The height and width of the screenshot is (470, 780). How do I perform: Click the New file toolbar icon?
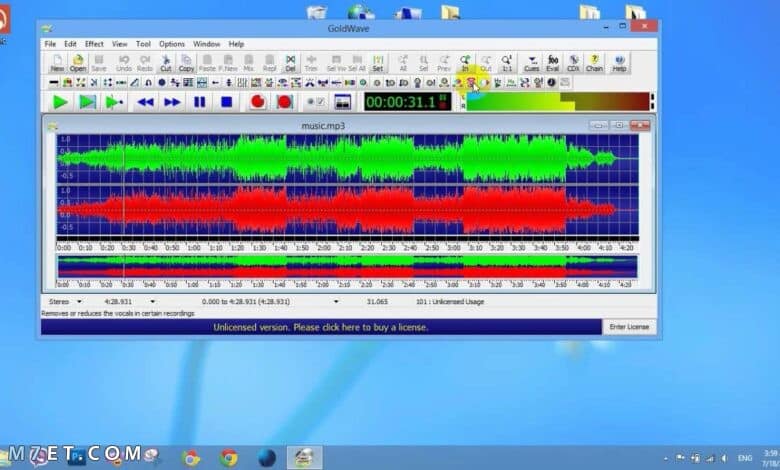click(x=57, y=63)
